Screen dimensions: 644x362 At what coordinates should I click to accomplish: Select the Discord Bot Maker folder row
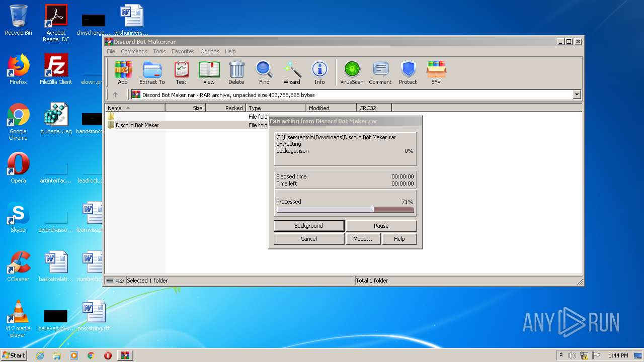(x=187, y=125)
